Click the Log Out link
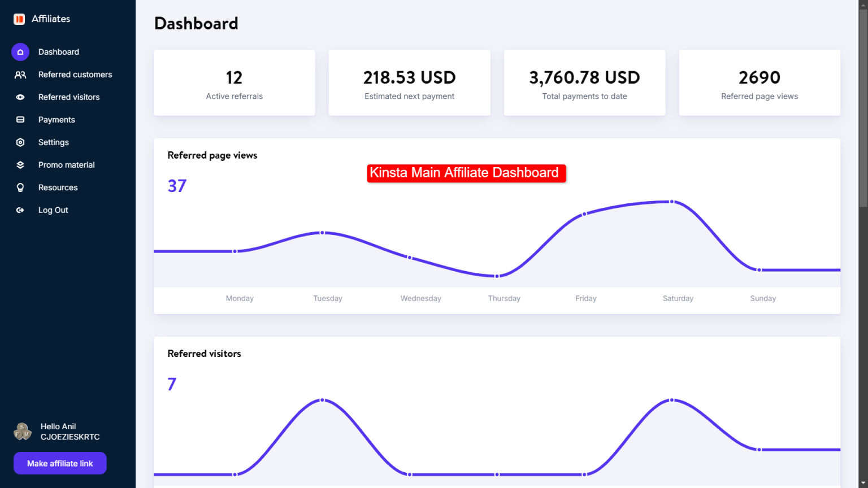The image size is (868, 488). pyautogui.click(x=53, y=210)
